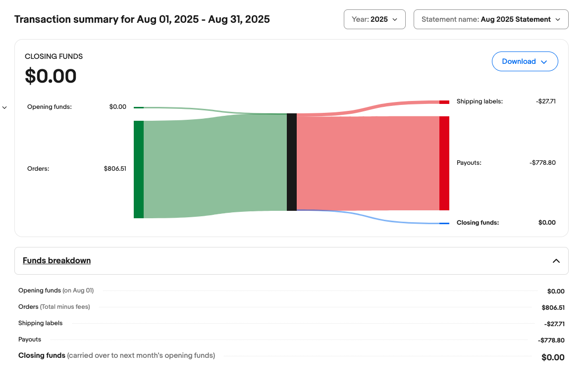Click the Payouts label in the chart

click(x=469, y=163)
